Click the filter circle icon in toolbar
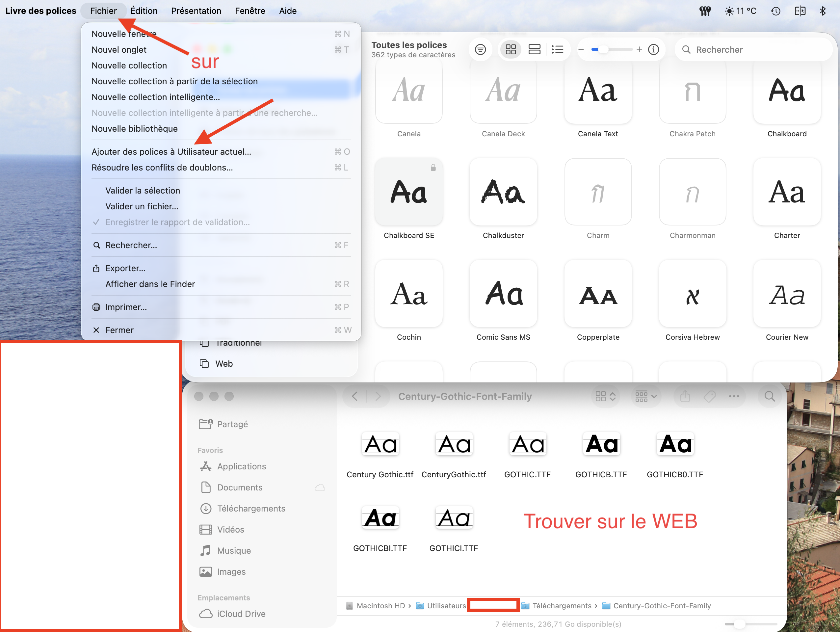The image size is (840, 632). point(480,49)
